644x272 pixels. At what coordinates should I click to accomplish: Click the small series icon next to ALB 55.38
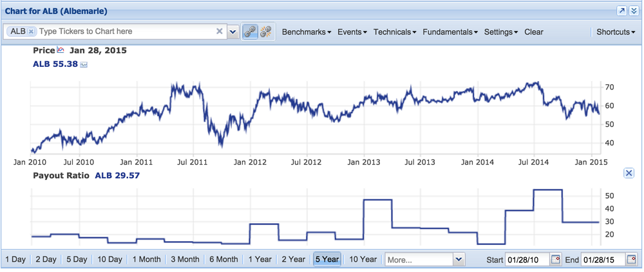tap(84, 64)
